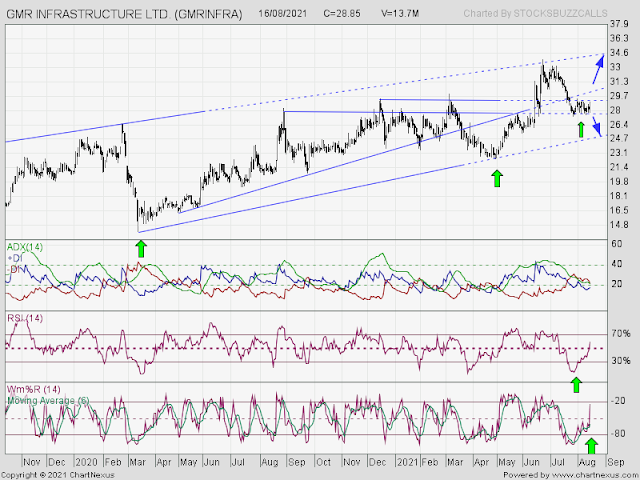Image resolution: width=640 pixels, height=480 pixels.
Task: Click the 23.1 price axis label
Action: (619, 153)
